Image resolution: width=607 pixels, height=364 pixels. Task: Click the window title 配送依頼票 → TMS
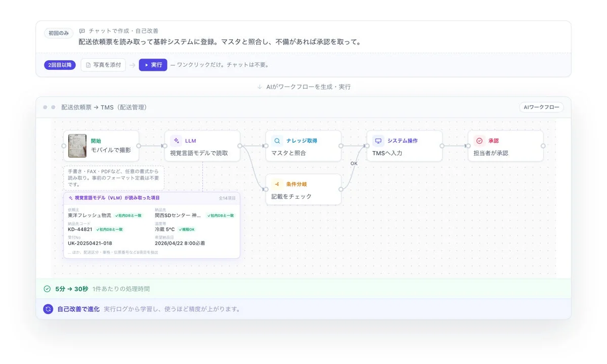pos(104,107)
